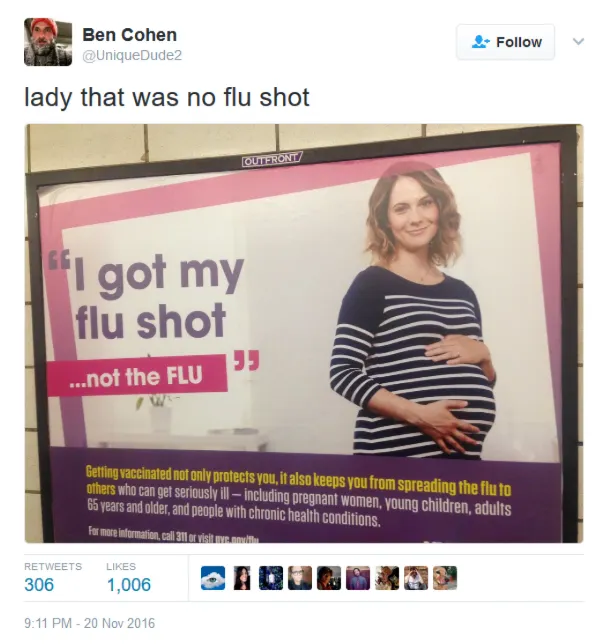This screenshot has height=644, width=605.
Task: Click the fourth liker avatar wearing glasses
Action: tap(300, 578)
